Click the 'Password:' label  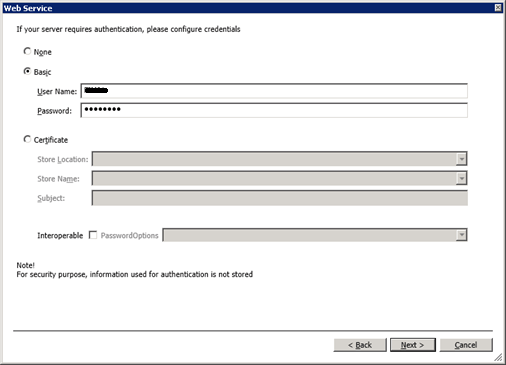(54, 111)
